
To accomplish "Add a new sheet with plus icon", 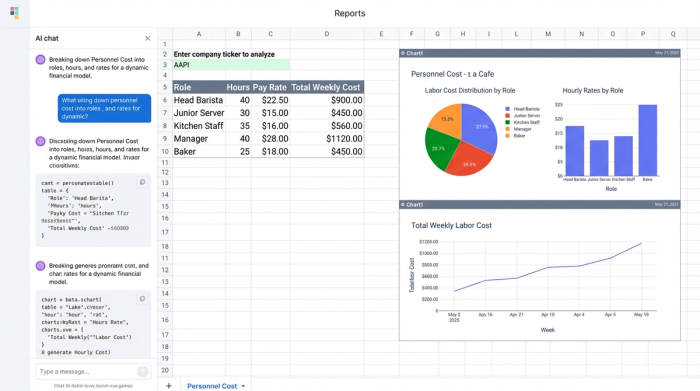I will pos(169,386).
